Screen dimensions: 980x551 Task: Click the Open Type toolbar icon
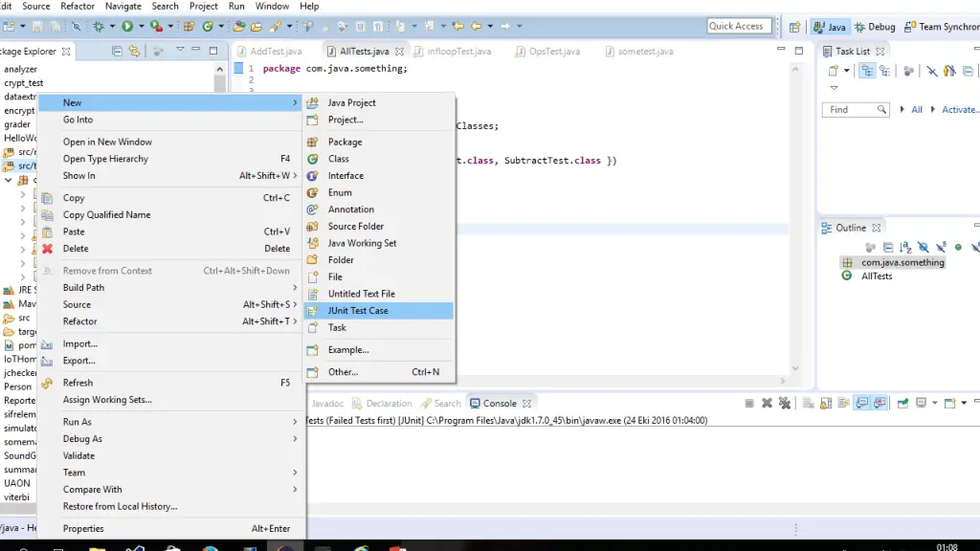pyautogui.click(x=238, y=26)
